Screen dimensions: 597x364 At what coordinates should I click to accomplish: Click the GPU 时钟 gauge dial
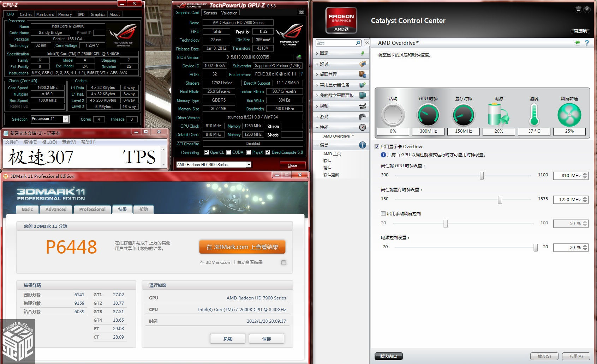coord(428,115)
